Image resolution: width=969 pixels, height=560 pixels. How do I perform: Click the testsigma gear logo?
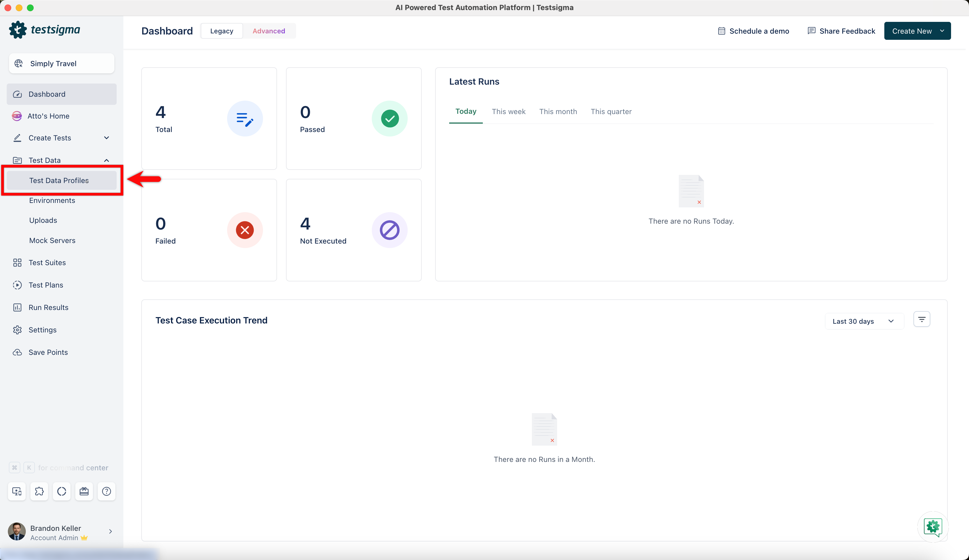(x=18, y=30)
